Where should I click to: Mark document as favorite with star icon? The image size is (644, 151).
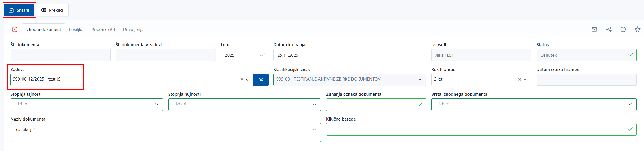click(x=637, y=29)
